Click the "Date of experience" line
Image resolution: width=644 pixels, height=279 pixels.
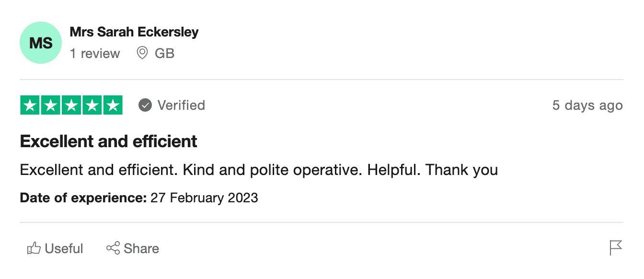[x=139, y=198]
